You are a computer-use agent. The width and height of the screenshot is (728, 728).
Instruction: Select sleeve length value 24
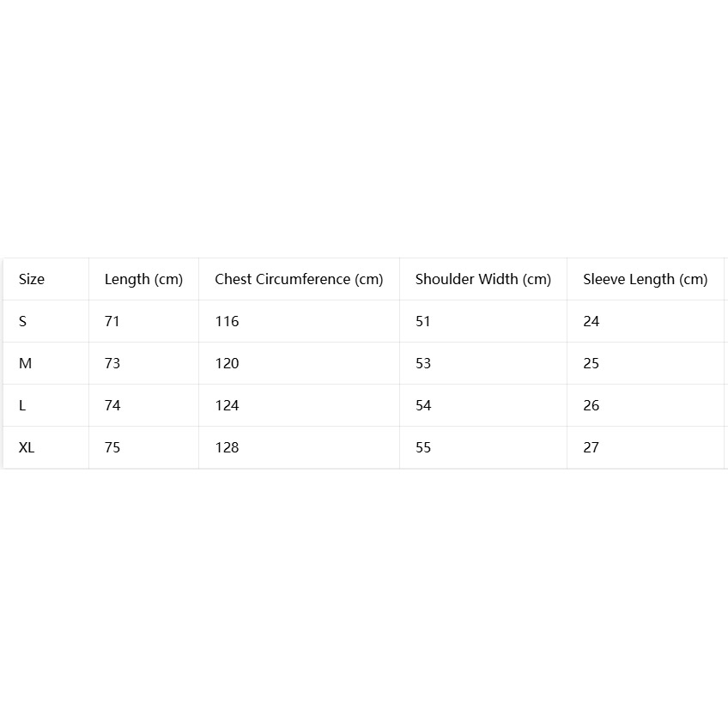(591, 321)
